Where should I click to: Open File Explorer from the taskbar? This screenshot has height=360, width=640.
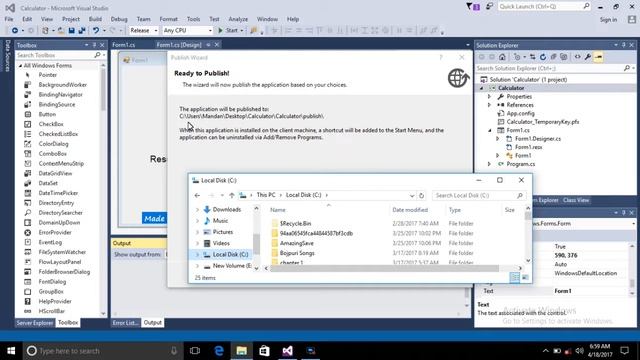[242, 351]
